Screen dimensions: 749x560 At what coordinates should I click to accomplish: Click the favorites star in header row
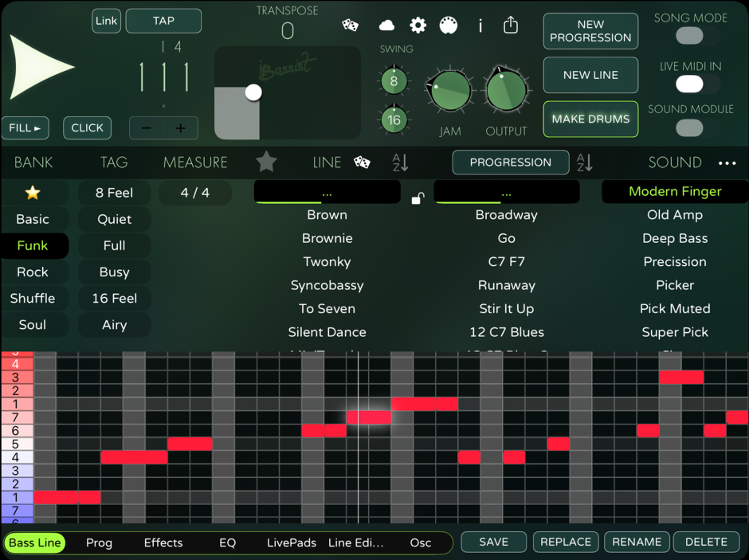266,162
